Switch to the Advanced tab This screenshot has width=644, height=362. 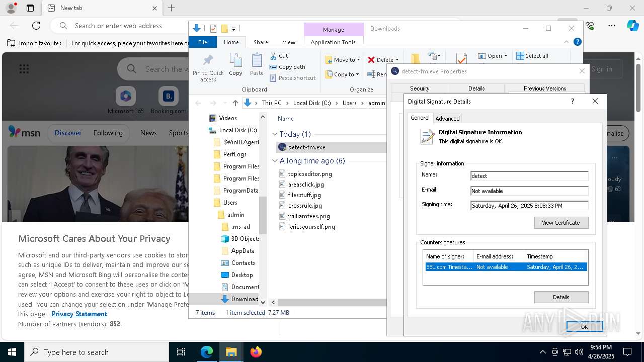447,119
